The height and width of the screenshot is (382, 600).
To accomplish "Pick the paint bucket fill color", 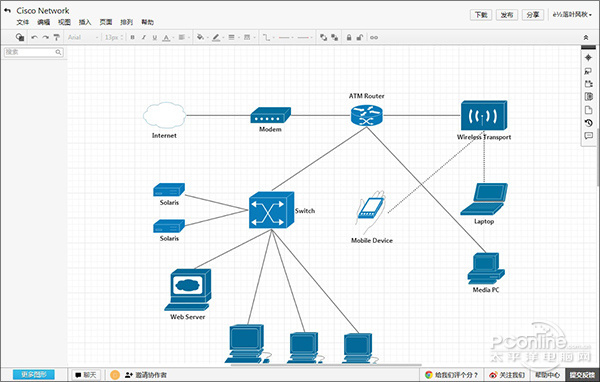I will coord(200,37).
